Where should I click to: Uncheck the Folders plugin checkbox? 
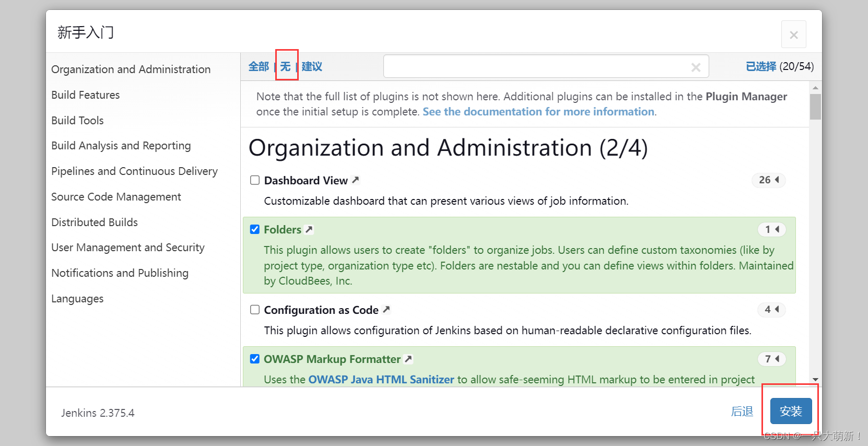(255, 229)
